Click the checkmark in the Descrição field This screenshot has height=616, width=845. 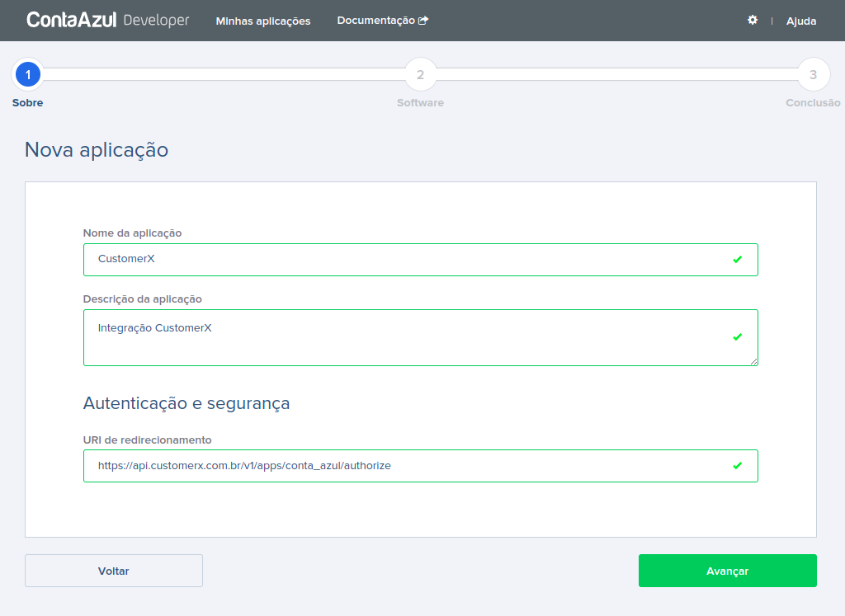[737, 337]
